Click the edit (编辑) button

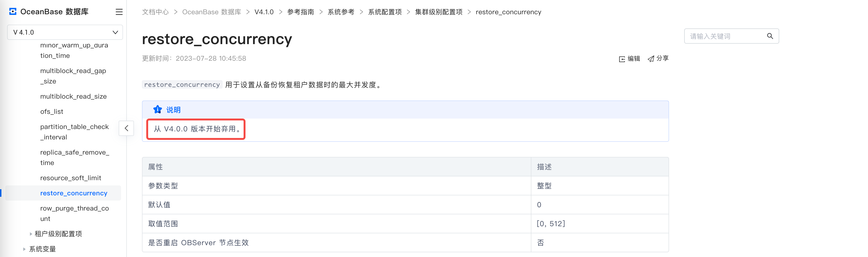pos(629,59)
